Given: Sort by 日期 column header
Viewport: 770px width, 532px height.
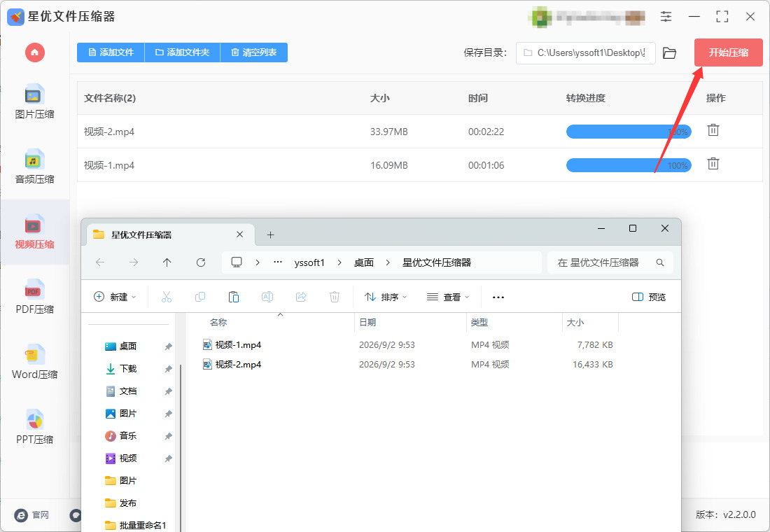Looking at the screenshot, I should [x=367, y=322].
